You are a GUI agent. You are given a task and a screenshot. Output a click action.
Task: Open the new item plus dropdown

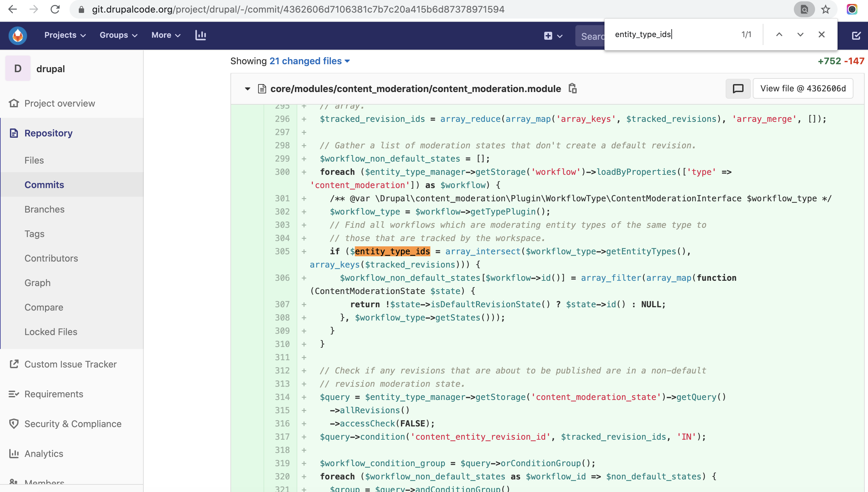pos(552,35)
